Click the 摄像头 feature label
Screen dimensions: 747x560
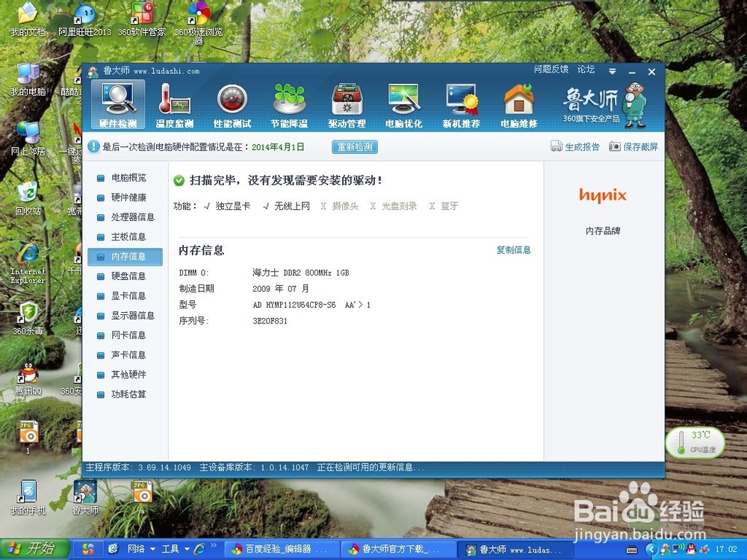point(345,206)
